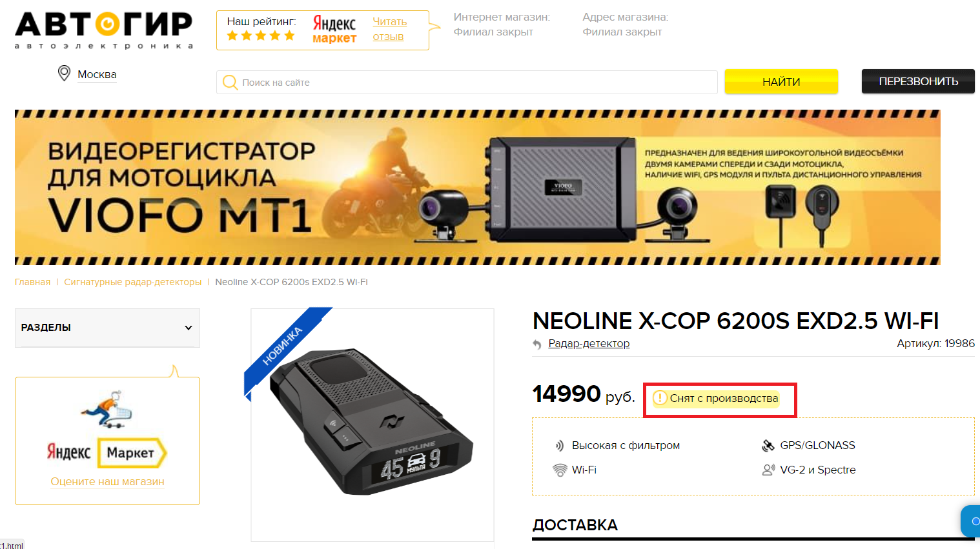
Task: Click the rating stars under Наш рейтинг
Action: (x=261, y=35)
